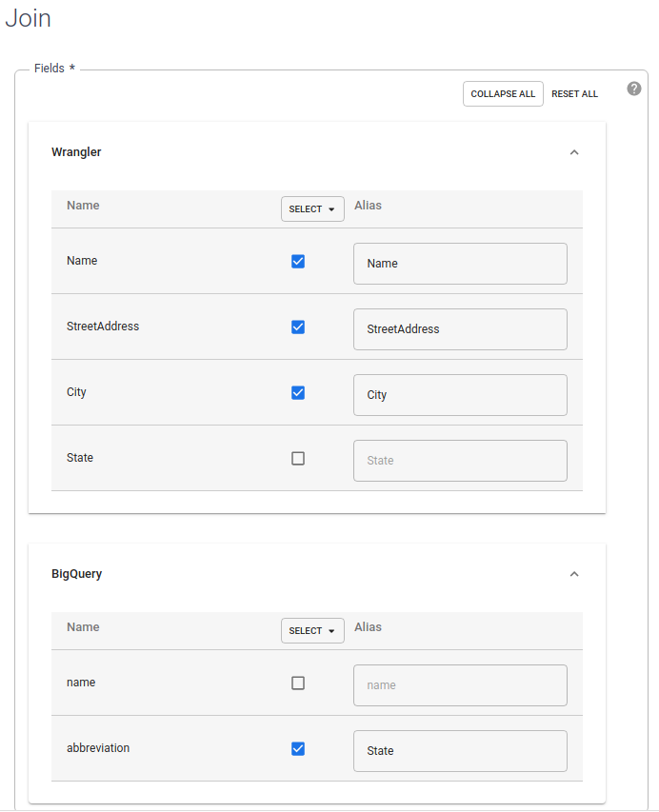This screenshot has width=659, height=812.
Task: Click the State alias field under BigQuery
Action: pos(460,751)
